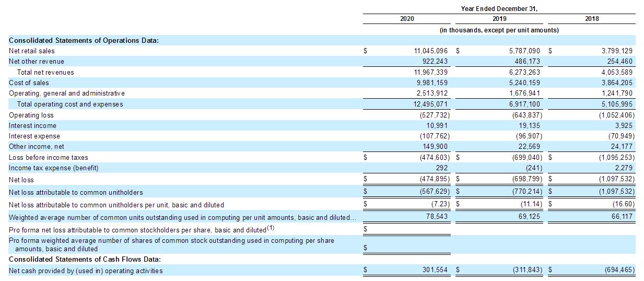Viewport: 644px width, 281px height.
Task: Select the 6,273,263 total net revenues value
Action: point(525,73)
